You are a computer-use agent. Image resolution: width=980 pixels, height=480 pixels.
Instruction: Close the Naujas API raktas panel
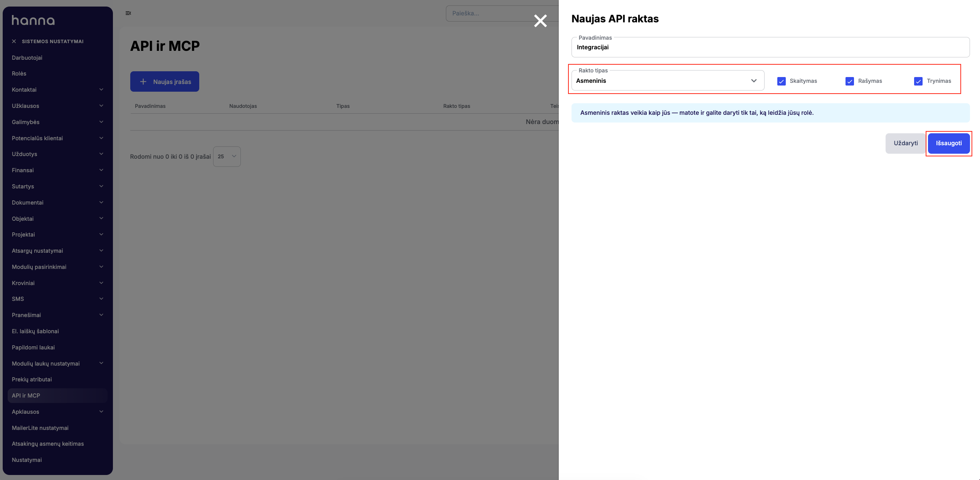coord(540,21)
